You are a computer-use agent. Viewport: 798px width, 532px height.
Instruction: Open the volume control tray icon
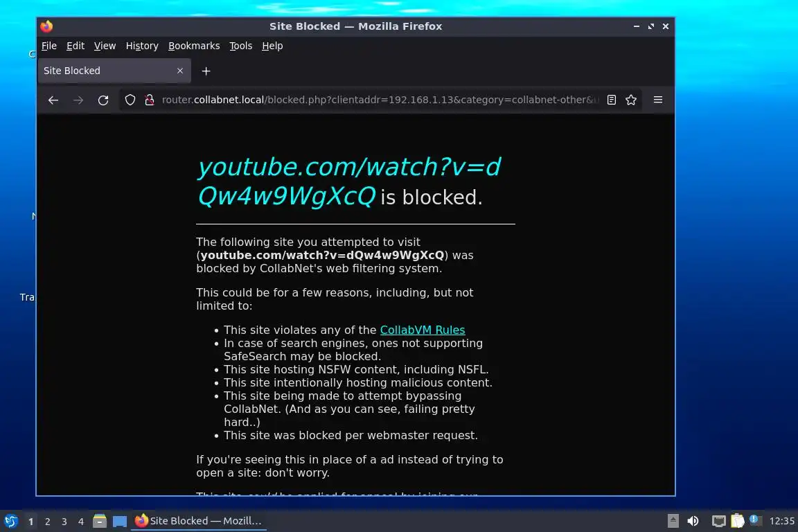pos(693,521)
